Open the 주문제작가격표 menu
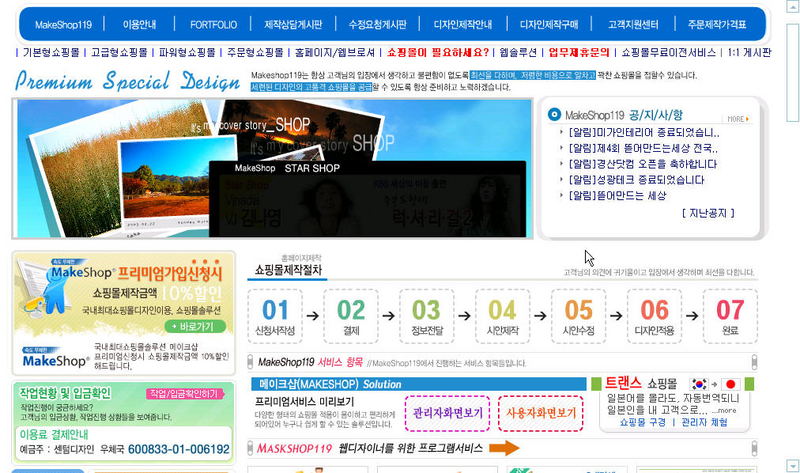Image resolution: width=800 pixels, height=473 pixels. click(717, 24)
